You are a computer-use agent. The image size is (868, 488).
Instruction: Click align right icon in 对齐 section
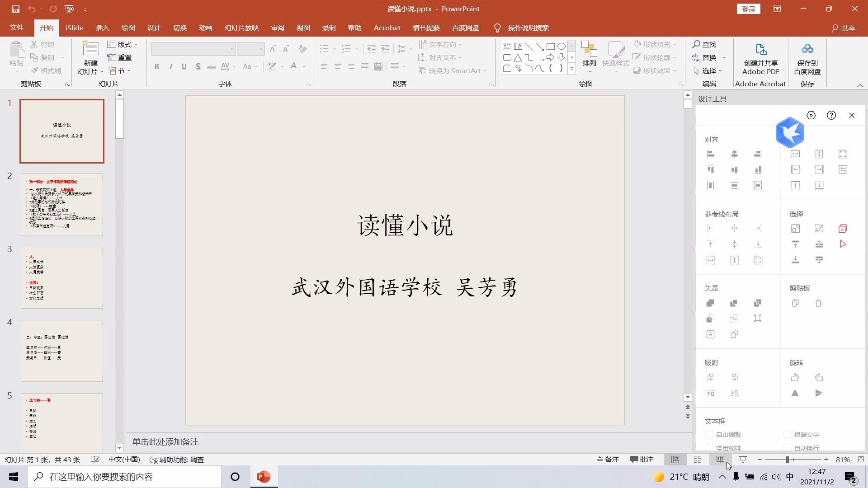(758, 154)
